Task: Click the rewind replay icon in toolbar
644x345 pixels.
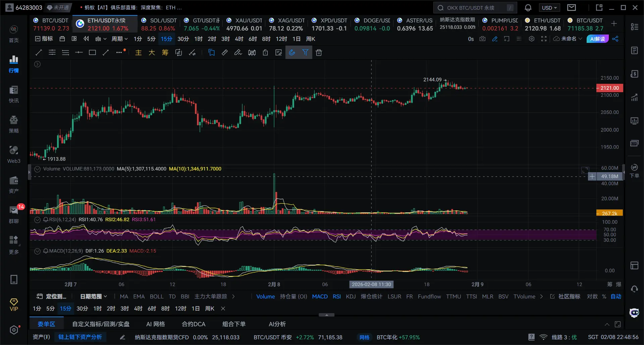Action: [86, 39]
